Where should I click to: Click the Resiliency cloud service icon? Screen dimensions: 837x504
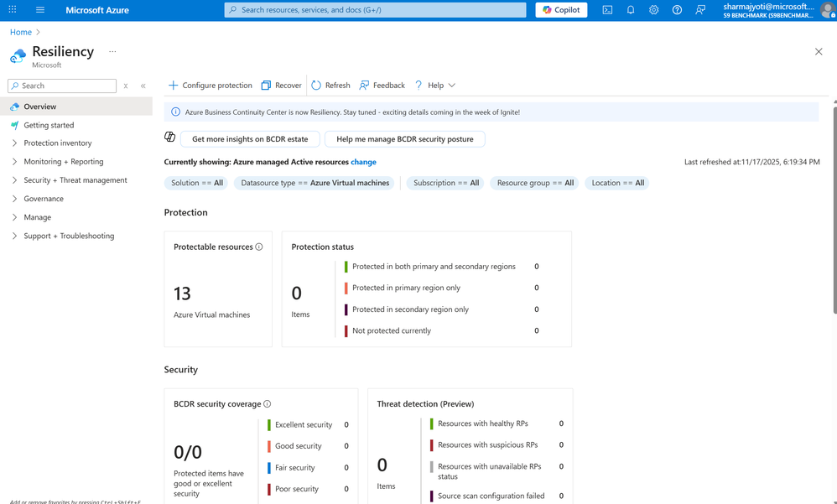tap(18, 55)
